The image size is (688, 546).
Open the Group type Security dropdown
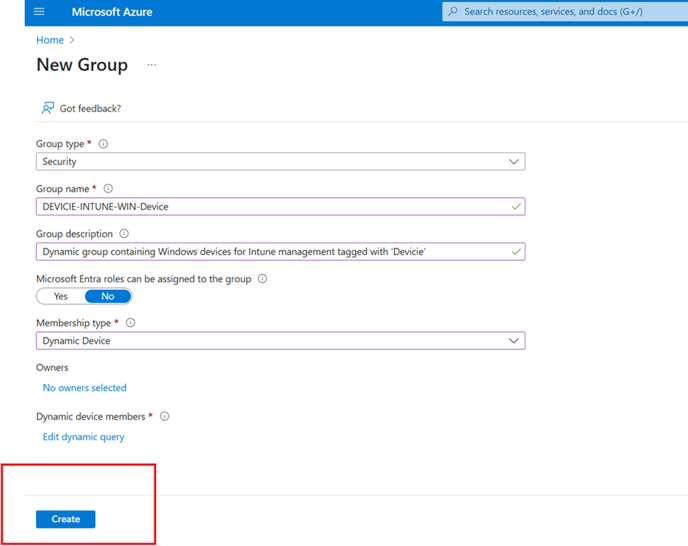(280, 162)
